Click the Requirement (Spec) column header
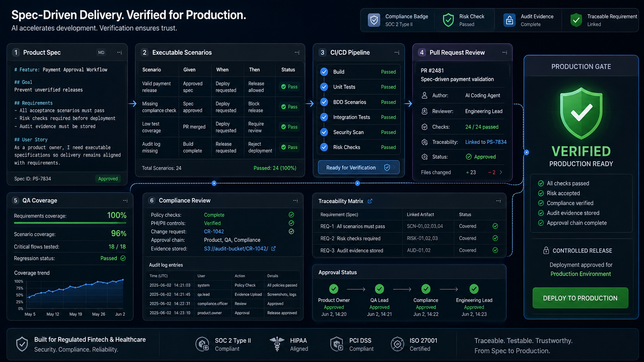The image size is (644, 362). (339, 215)
